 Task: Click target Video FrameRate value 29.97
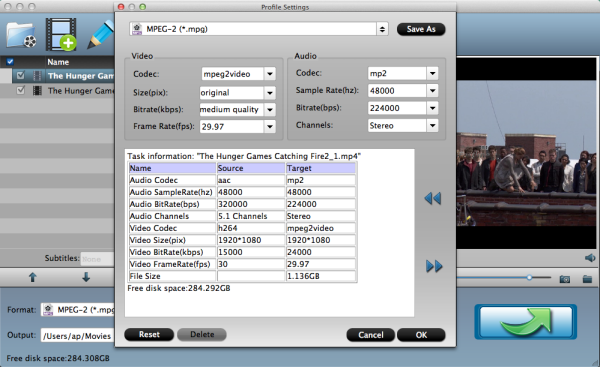point(298,264)
